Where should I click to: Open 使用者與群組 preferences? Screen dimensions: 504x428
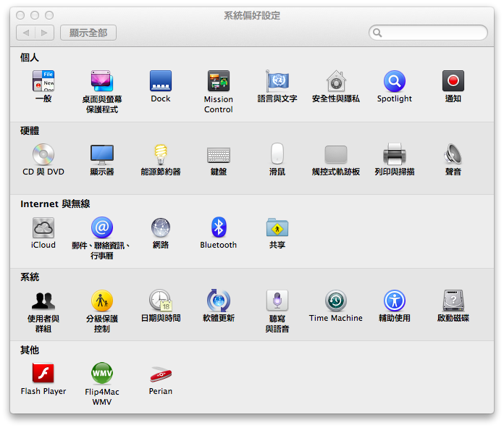click(x=43, y=301)
